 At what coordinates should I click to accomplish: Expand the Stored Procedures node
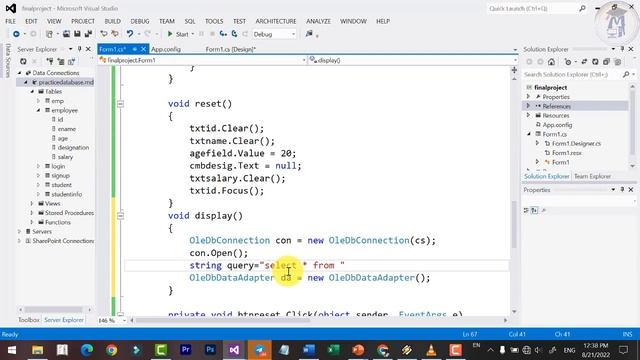[32, 213]
